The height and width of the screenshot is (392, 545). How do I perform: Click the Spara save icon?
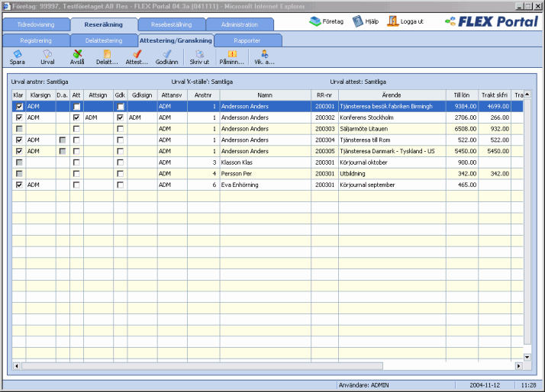pyautogui.click(x=17, y=54)
